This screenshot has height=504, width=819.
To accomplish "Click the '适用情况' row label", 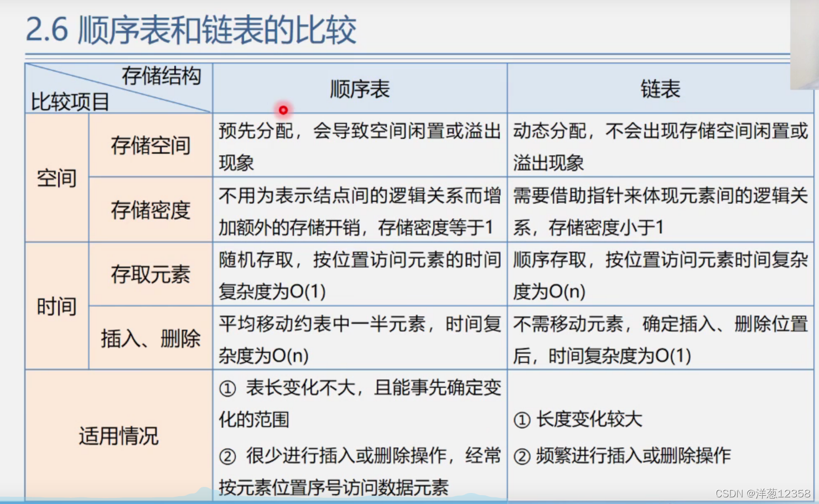I will pos(118,436).
